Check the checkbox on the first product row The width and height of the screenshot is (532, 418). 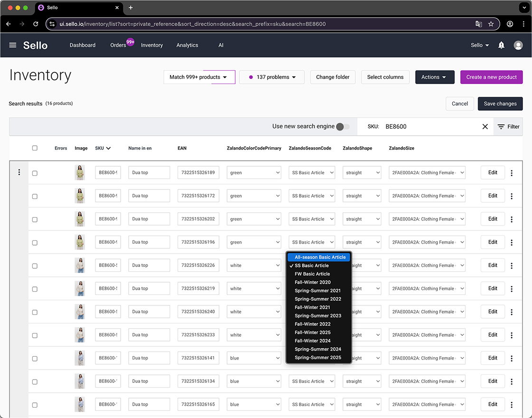click(x=35, y=173)
